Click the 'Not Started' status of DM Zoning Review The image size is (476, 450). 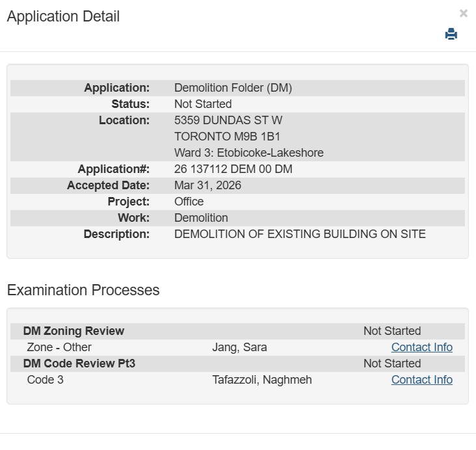pyautogui.click(x=392, y=331)
